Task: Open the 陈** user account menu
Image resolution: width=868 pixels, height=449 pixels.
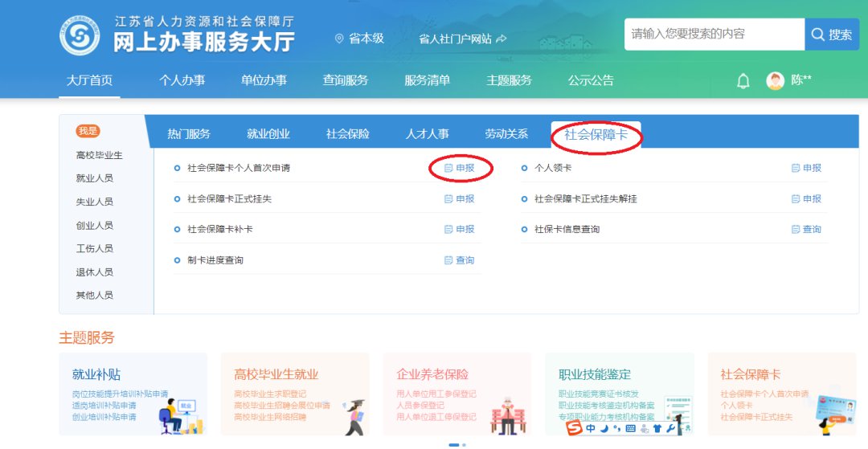Action: [x=801, y=80]
